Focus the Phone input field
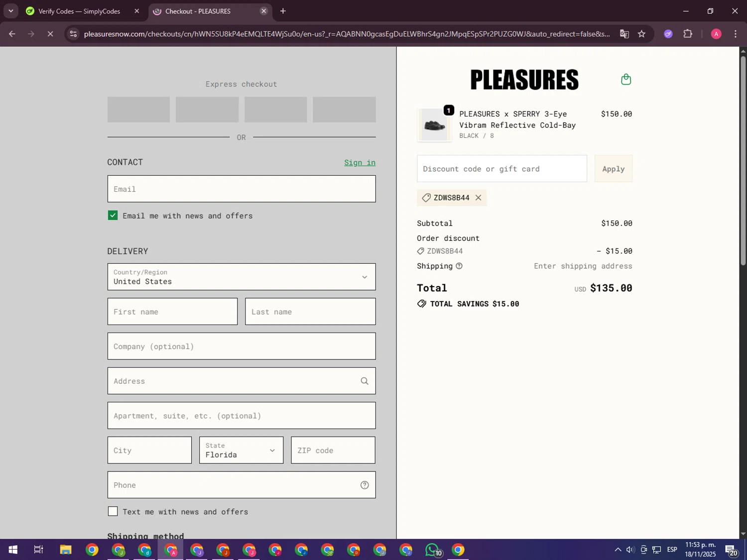The width and height of the screenshot is (747, 560). tap(242, 485)
